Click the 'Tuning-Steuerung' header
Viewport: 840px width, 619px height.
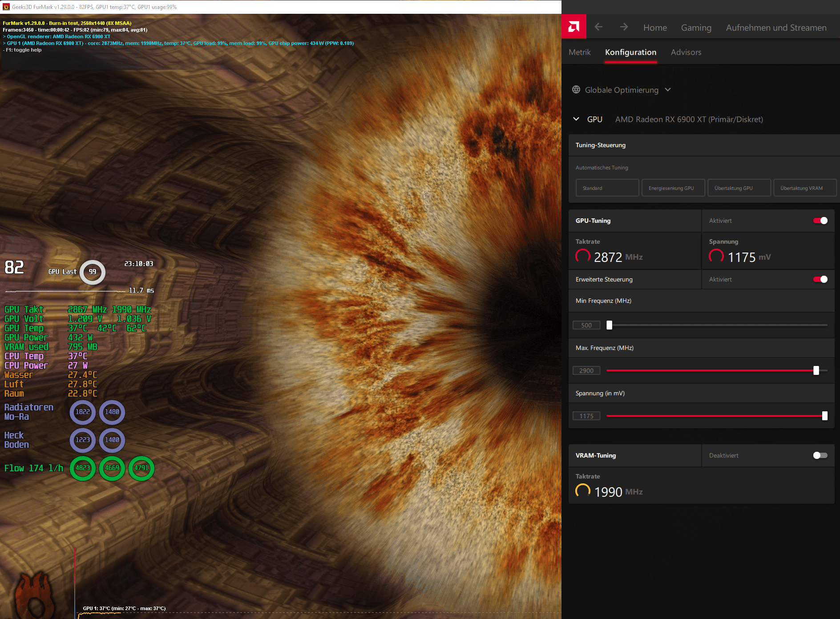pyautogui.click(x=601, y=145)
